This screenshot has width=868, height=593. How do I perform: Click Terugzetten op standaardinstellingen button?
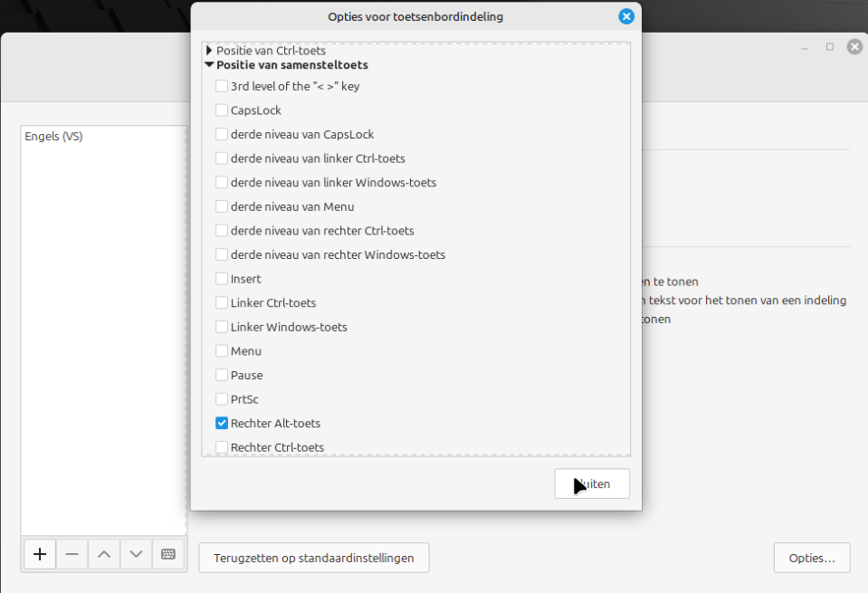pyautogui.click(x=313, y=558)
